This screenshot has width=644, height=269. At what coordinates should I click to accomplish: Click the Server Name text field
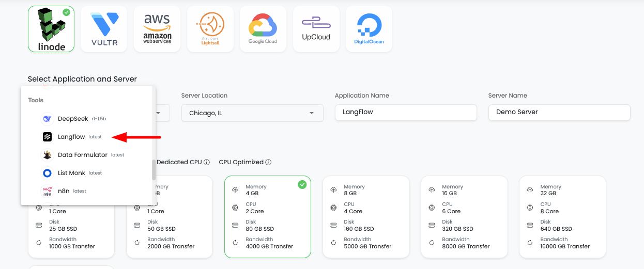559,113
